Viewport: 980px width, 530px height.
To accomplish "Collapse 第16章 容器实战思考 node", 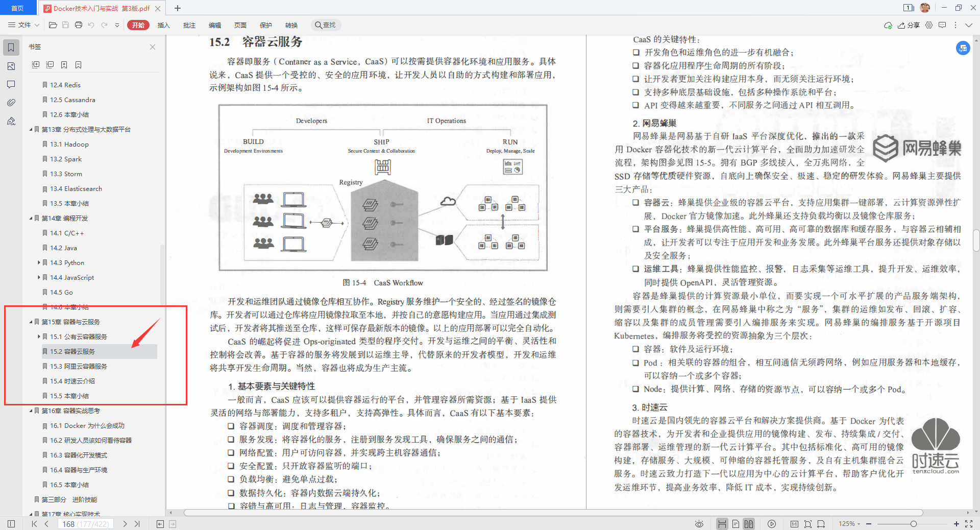I will coord(31,411).
